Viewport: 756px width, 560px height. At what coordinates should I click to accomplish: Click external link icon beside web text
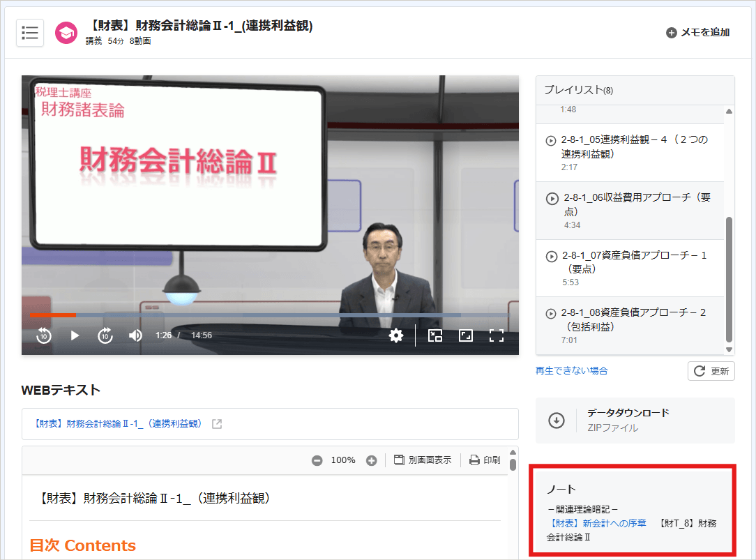pyautogui.click(x=217, y=424)
